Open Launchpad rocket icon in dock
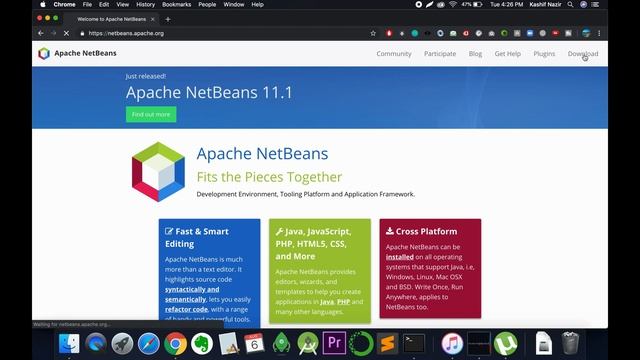The image size is (640, 360). [x=122, y=343]
